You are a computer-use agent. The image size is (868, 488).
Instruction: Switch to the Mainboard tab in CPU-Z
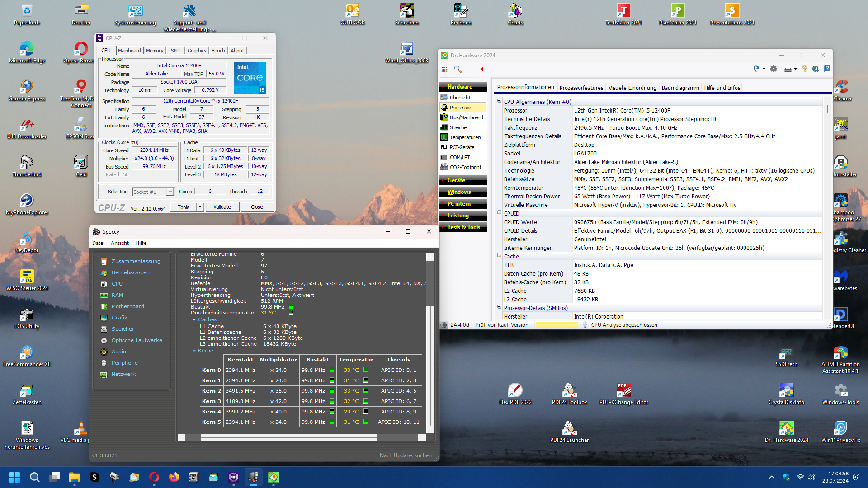click(129, 51)
